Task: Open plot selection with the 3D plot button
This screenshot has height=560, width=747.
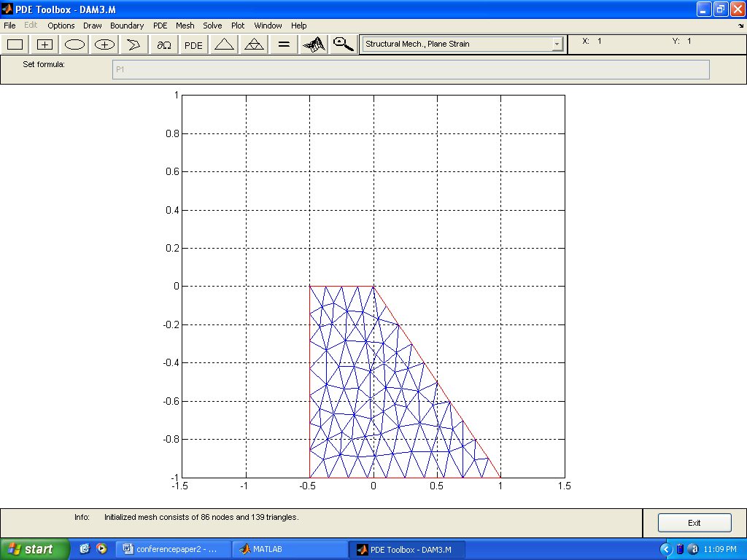Action: (314, 44)
